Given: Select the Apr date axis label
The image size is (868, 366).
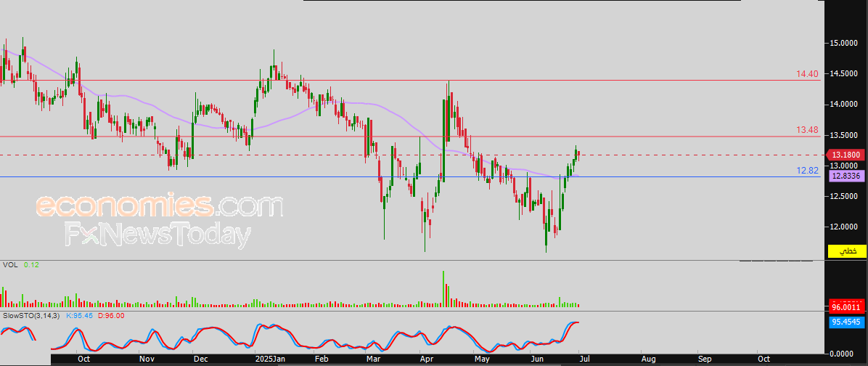Looking at the screenshot, I should (427, 359).
